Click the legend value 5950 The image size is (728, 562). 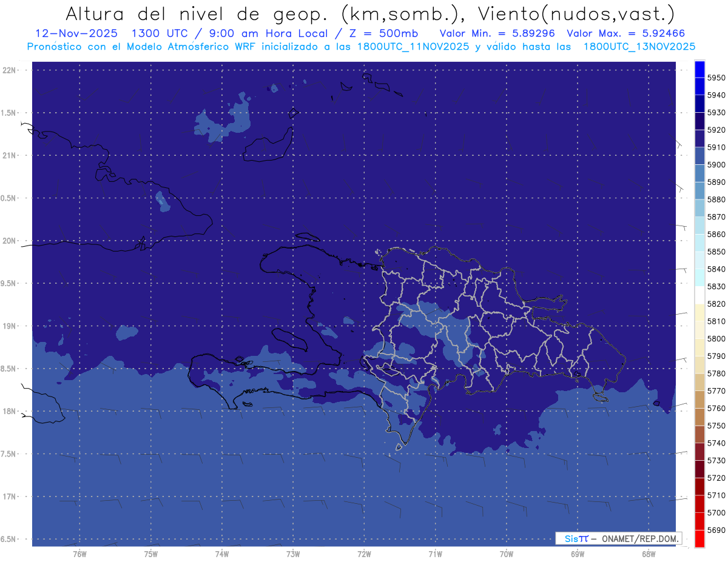716,78
